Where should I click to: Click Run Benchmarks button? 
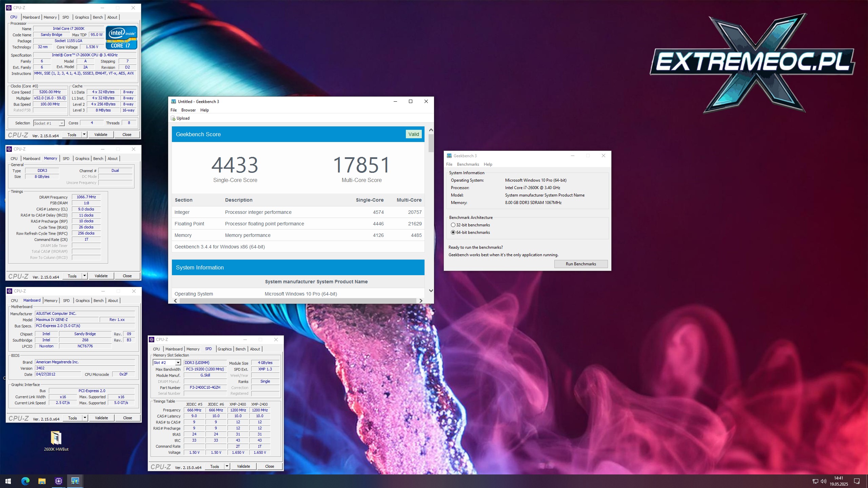coord(581,264)
